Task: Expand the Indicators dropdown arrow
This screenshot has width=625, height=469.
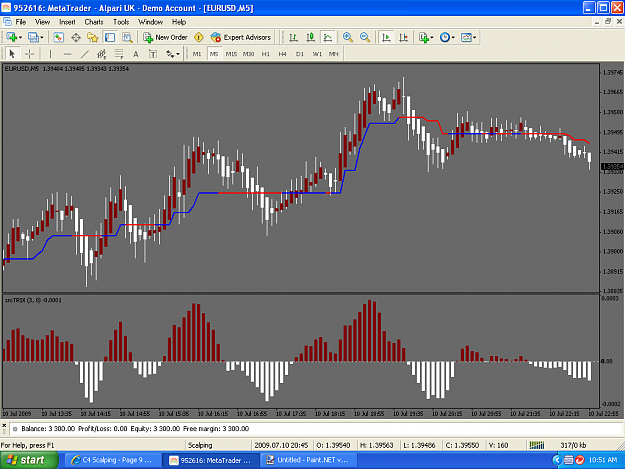Action: 432,38
